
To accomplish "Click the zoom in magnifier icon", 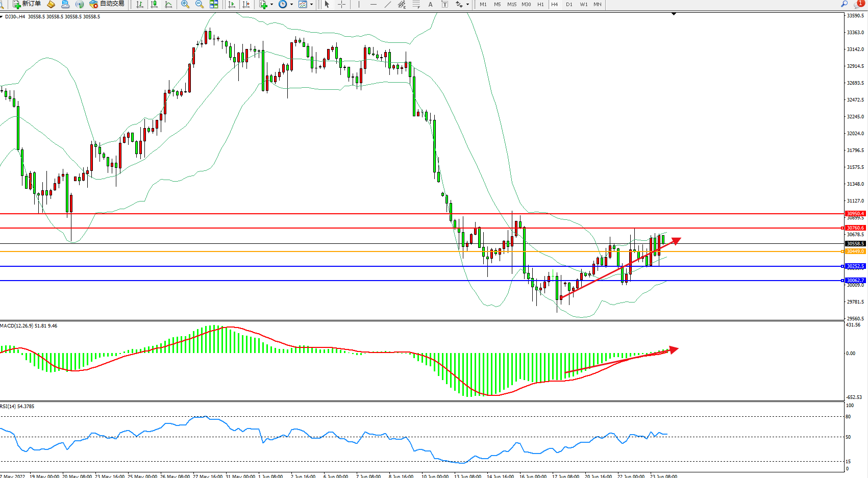I will 185,4.
